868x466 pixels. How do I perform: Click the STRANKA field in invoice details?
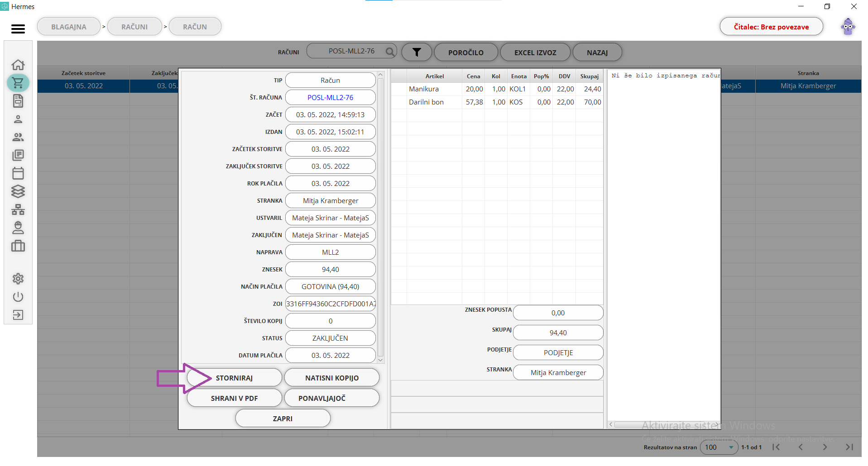click(x=331, y=200)
